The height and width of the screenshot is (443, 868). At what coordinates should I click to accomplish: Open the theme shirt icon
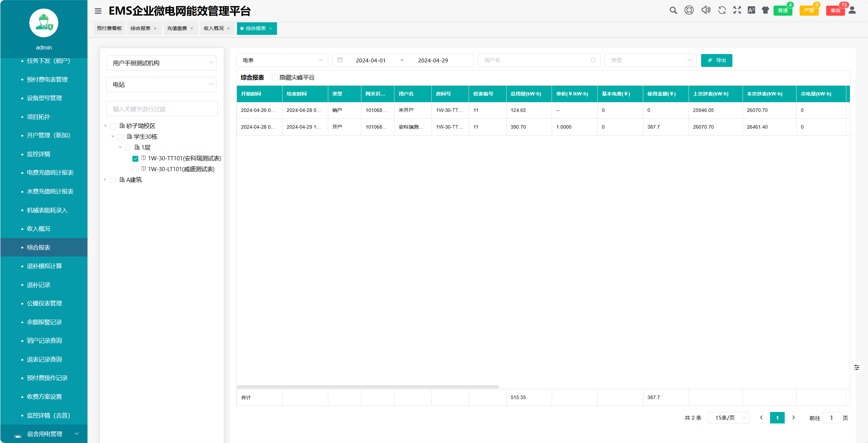[765, 10]
